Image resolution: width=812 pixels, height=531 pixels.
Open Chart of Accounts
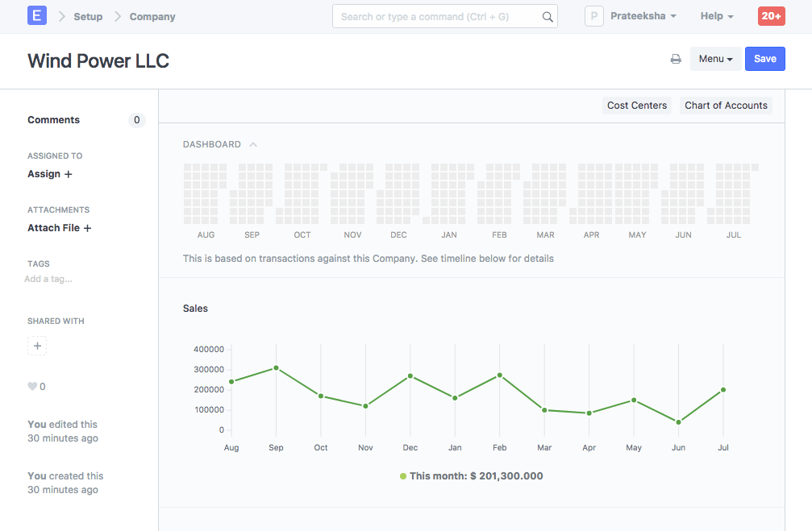tap(726, 105)
